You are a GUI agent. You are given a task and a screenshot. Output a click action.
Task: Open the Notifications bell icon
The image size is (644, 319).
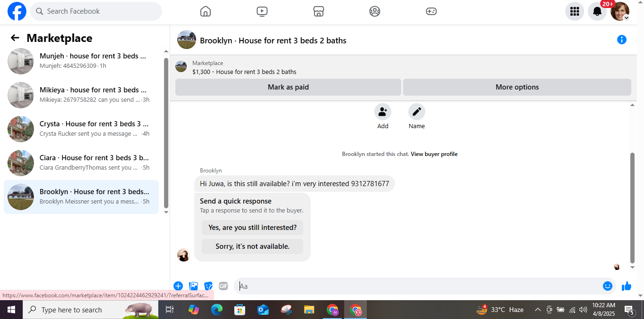tap(597, 11)
